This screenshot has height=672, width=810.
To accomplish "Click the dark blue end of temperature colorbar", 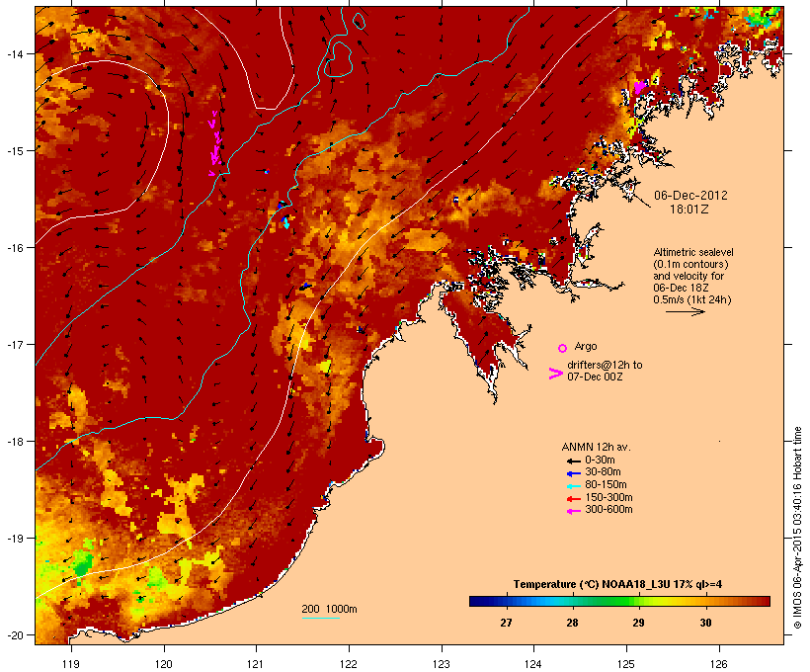I will point(478,601).
